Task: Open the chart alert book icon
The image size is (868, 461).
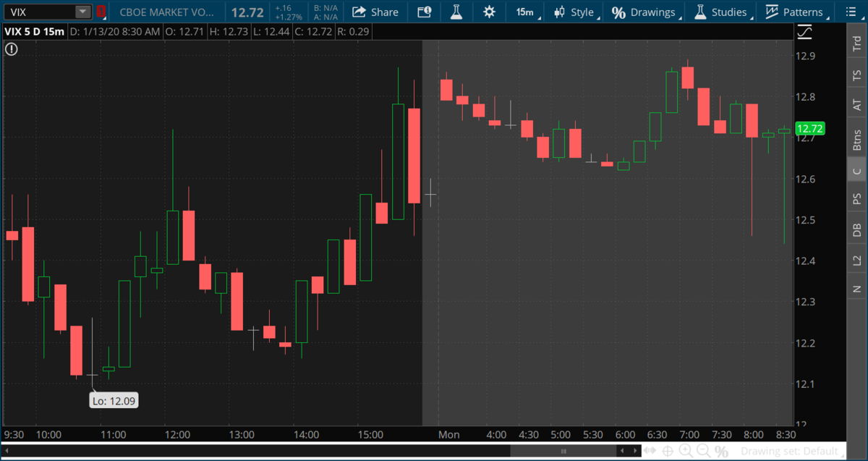Action: coord(425,12)
